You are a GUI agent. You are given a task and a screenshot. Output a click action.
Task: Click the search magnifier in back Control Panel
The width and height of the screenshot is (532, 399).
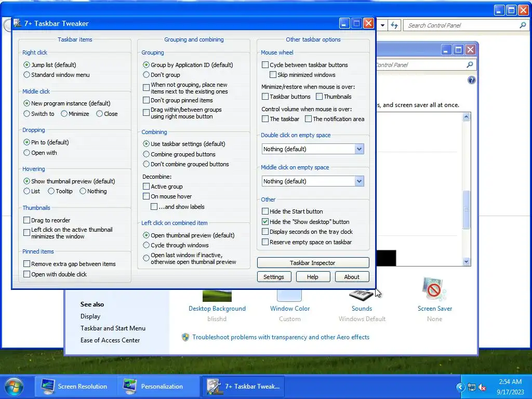coord(523,25)
